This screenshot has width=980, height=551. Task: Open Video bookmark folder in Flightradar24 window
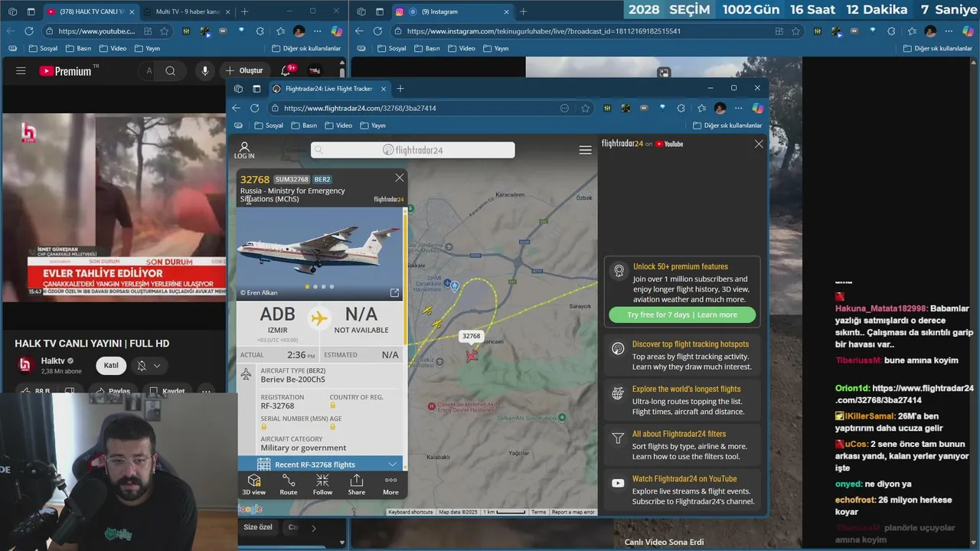338,126
